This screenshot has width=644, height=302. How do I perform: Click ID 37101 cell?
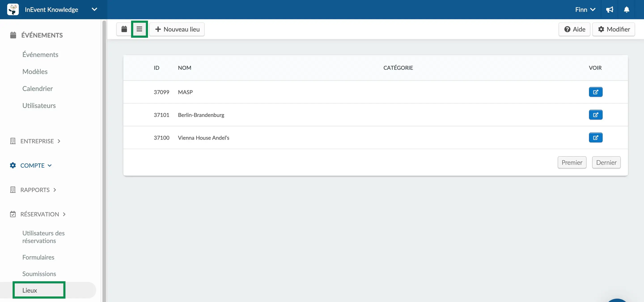click(x=161, y=115)
